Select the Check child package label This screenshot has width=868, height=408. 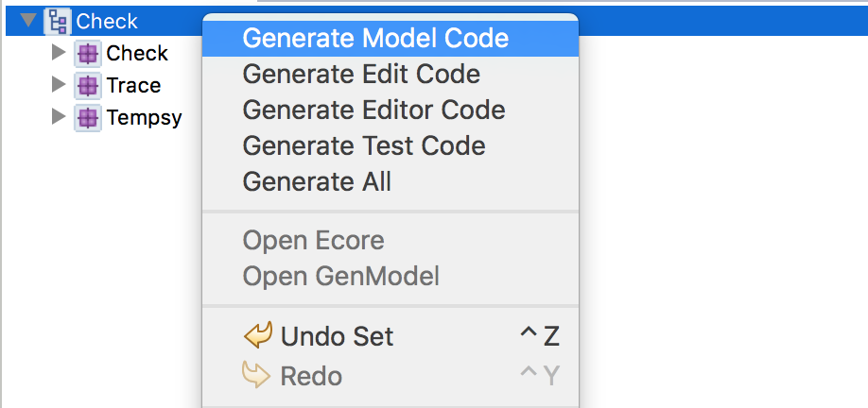tap(137, 54)
